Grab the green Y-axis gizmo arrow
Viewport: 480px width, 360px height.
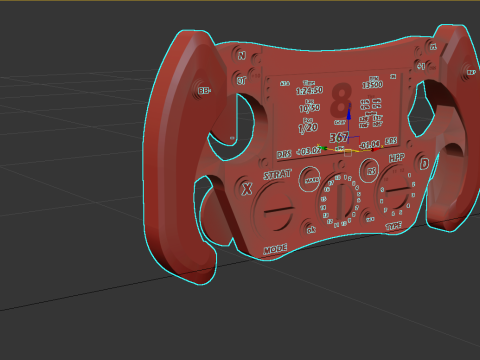[323, 148]
